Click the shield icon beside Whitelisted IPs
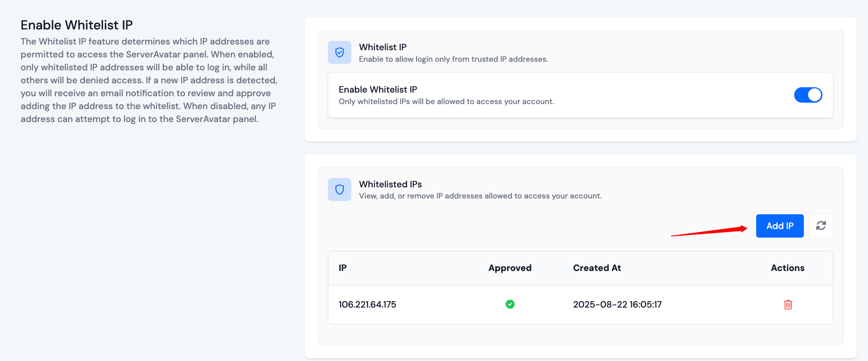 point(339,189)
